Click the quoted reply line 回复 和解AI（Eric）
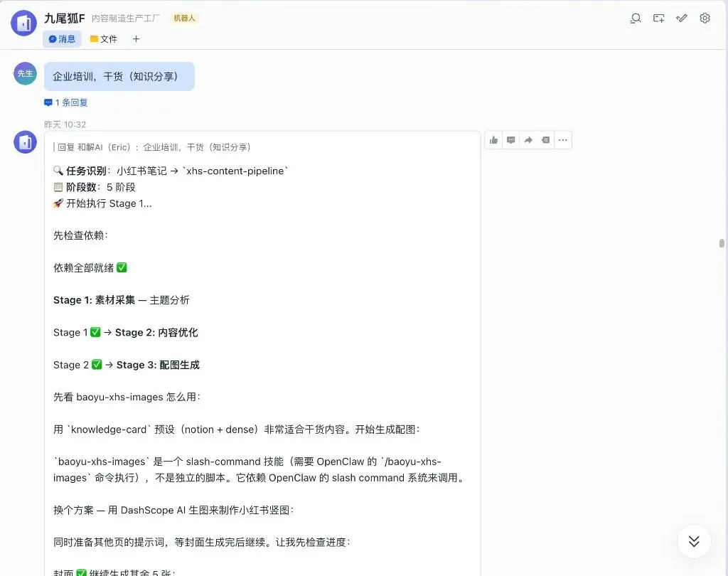This screenshot has width=728, height=576. pos(154,147)
